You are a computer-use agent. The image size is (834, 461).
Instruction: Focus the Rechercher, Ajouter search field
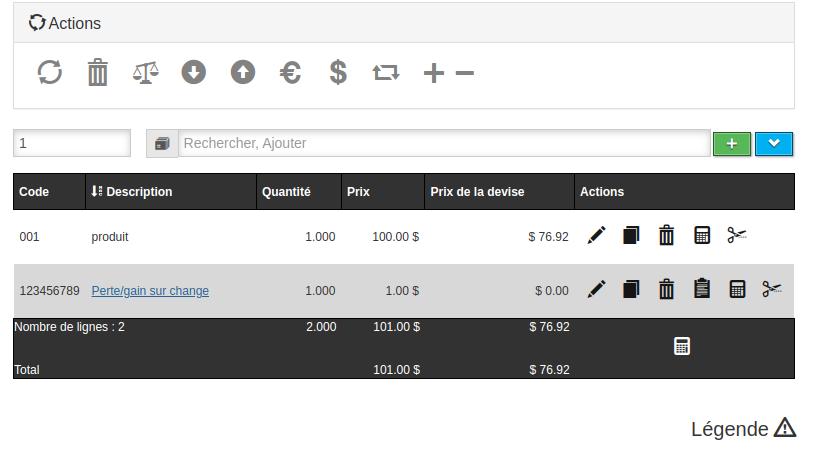(x=443, y=144)
